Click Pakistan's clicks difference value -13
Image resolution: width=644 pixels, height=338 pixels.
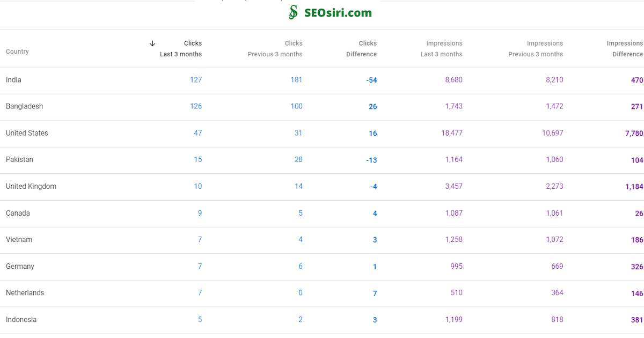[x=371, y=159]
